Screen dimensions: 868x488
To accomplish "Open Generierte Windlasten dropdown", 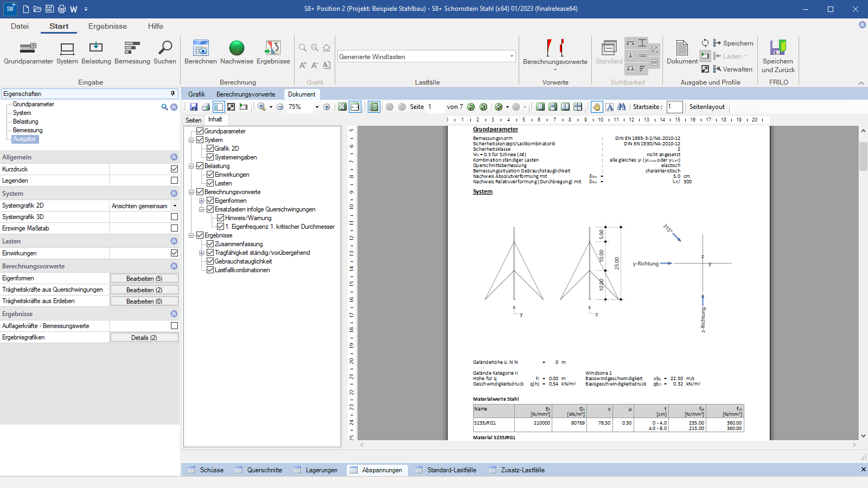I will 512,56.
